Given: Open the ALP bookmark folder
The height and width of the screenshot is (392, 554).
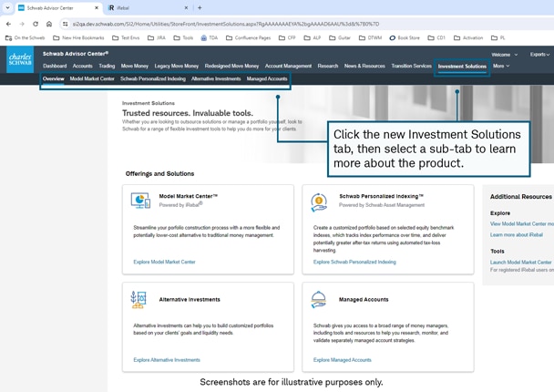Looking at the screenshot, I should pos(313,37).
